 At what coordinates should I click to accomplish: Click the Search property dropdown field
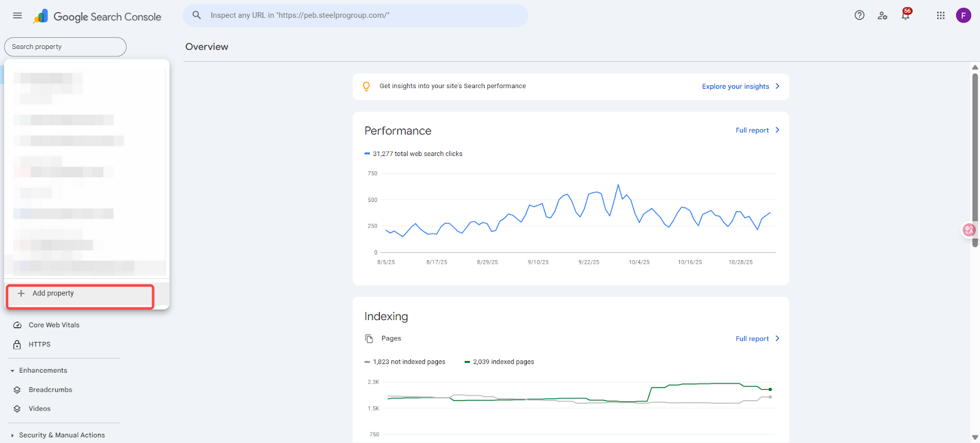click(65, 47)
